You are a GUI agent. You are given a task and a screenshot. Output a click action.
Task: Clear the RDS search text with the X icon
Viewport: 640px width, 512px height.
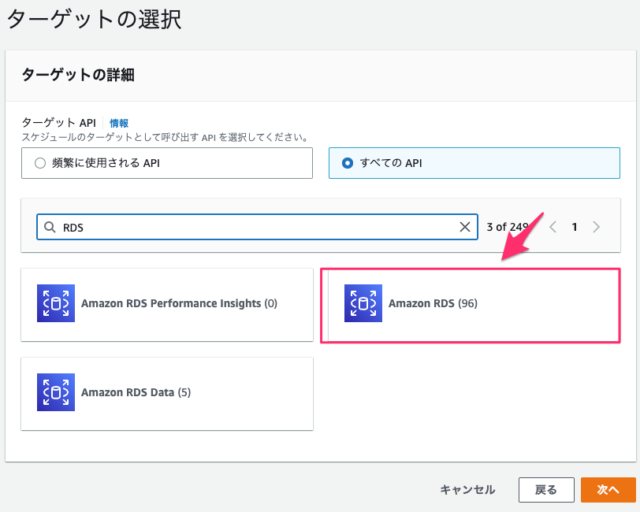click(x=464, y=227)
